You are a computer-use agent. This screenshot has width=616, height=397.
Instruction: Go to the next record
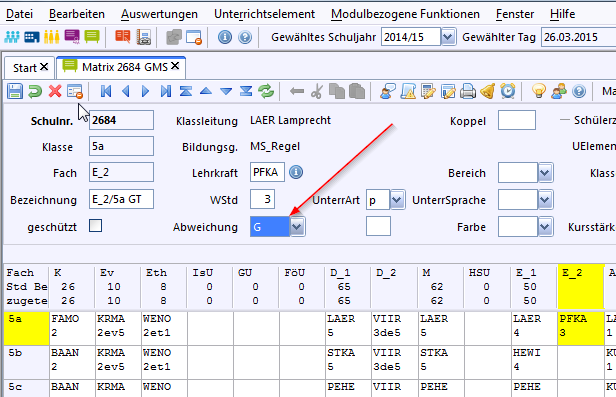click(145, 91)
